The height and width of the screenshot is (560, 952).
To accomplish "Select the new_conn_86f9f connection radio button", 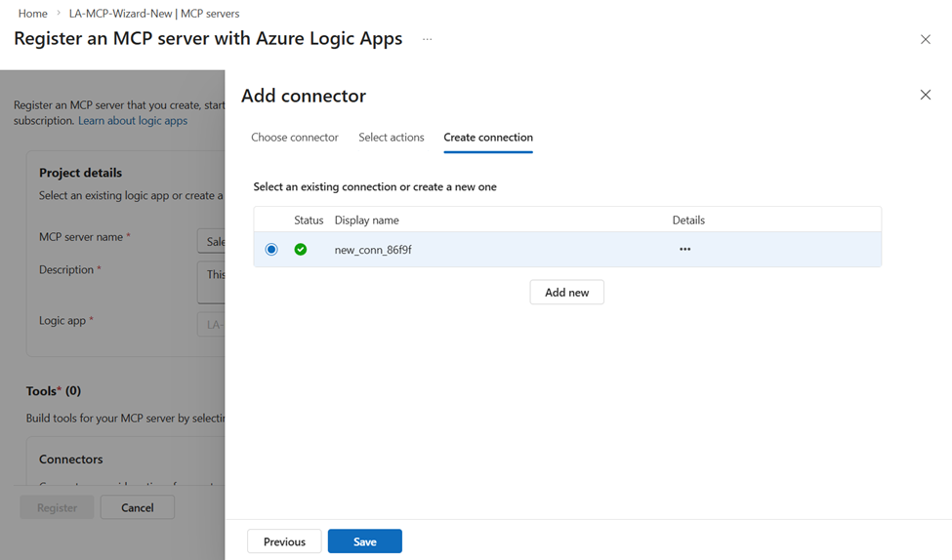I will (271, 250).
